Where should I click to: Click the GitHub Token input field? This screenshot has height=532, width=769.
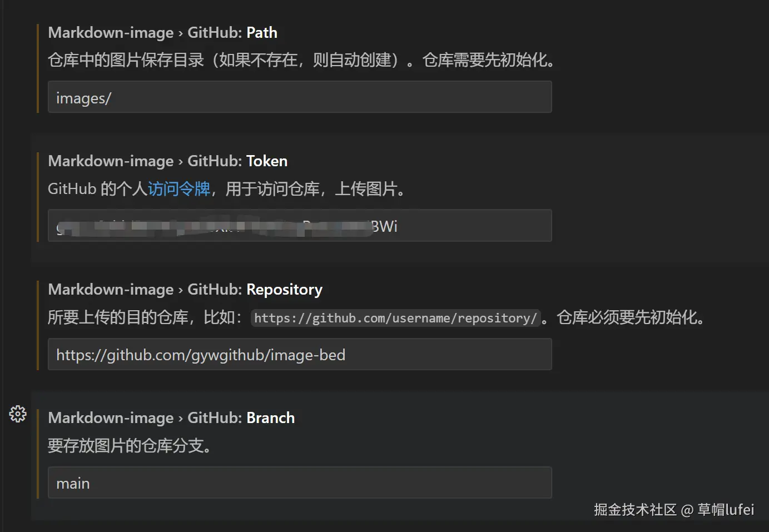[x=300, y=225]
